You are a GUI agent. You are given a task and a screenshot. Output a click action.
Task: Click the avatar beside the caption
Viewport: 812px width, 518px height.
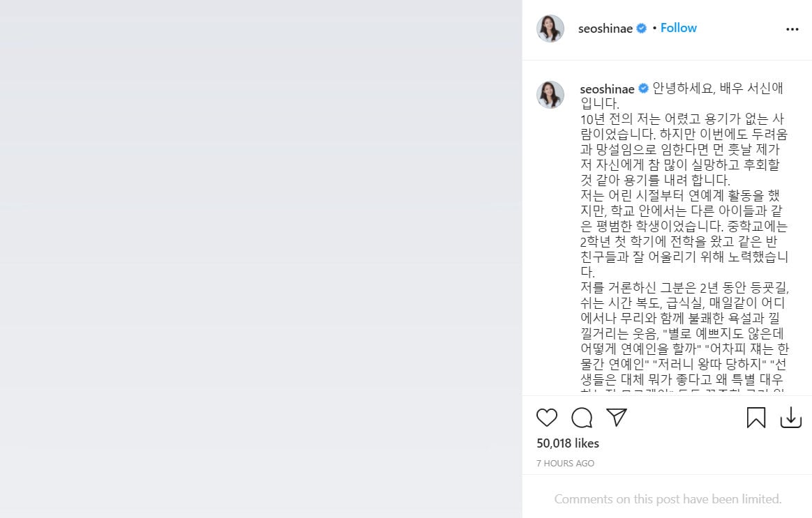550,95
